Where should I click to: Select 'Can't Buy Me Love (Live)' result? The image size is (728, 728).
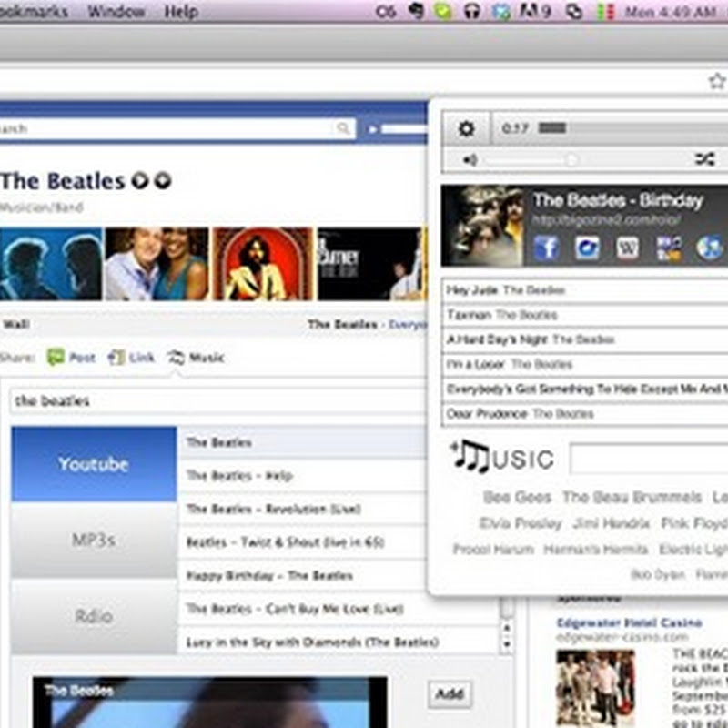tap(338, 609)
